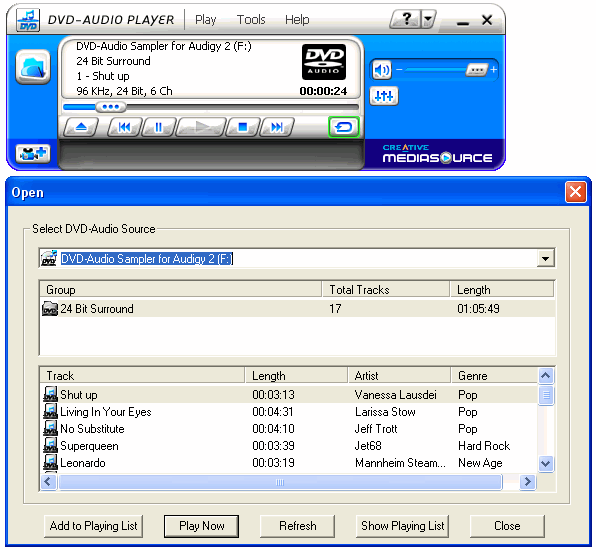
Task: Select the Living In Your Eyes track
Action: click(x=289, y=412)
